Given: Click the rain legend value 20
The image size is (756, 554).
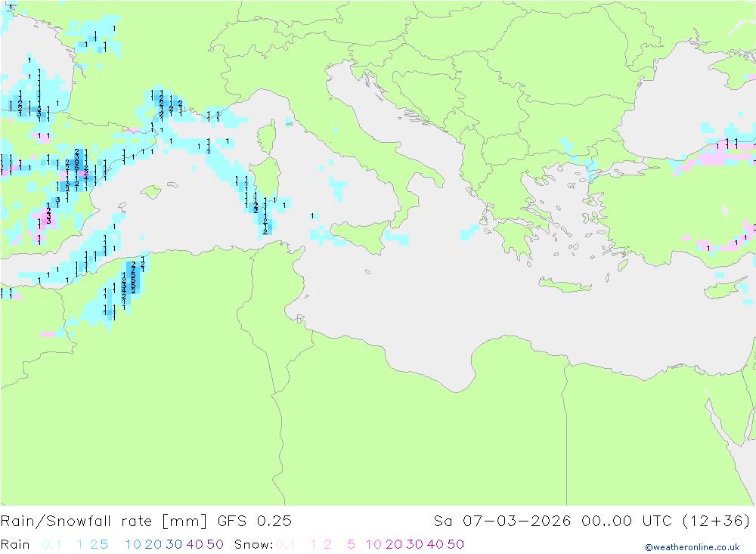Looking at the screenshot, I should click(153, 544).
